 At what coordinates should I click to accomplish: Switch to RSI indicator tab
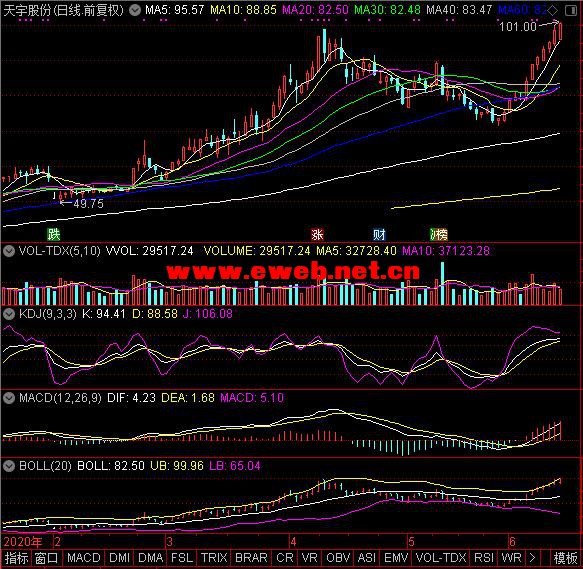click(x=484, y=558)
